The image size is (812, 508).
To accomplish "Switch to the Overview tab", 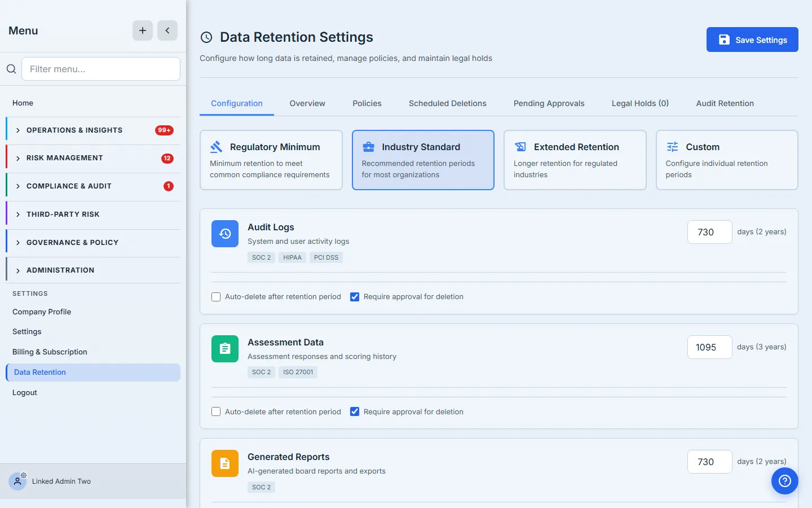I will (x=307, y=103).
